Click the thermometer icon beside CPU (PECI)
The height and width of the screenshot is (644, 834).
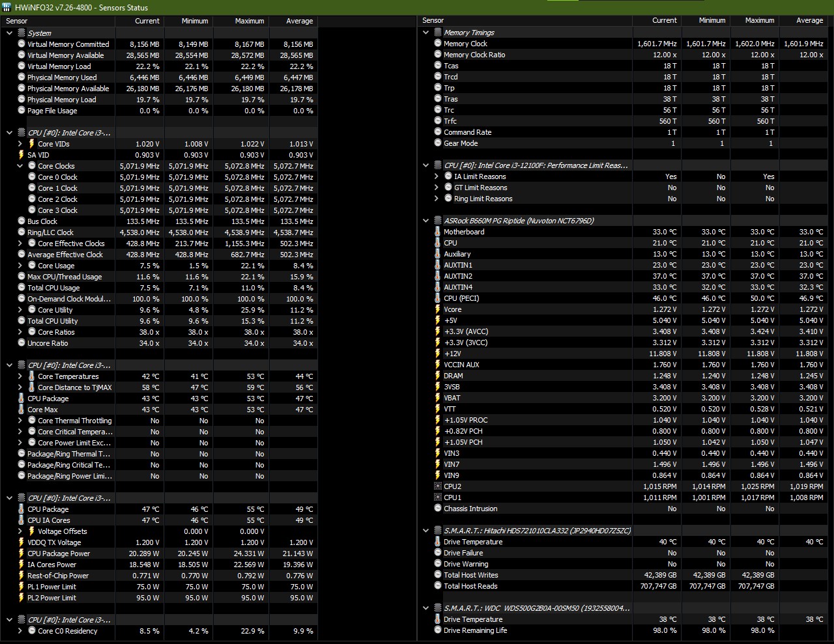(438, 298)
